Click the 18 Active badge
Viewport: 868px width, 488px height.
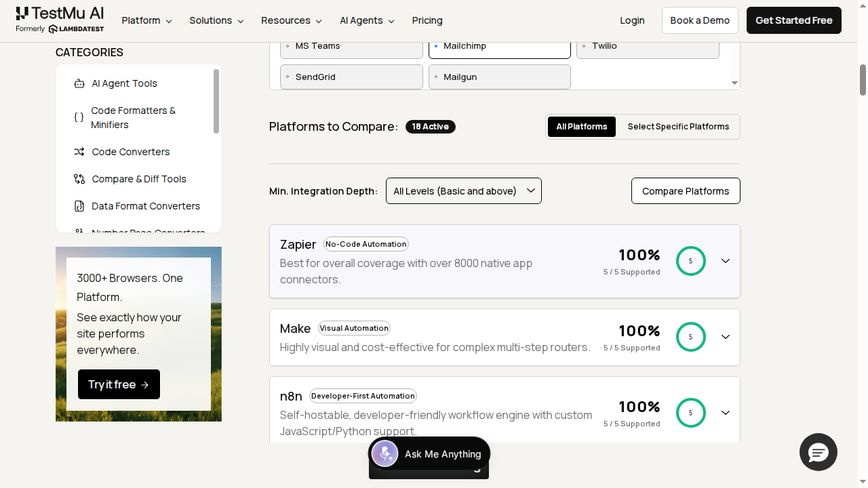click(431, 127)
